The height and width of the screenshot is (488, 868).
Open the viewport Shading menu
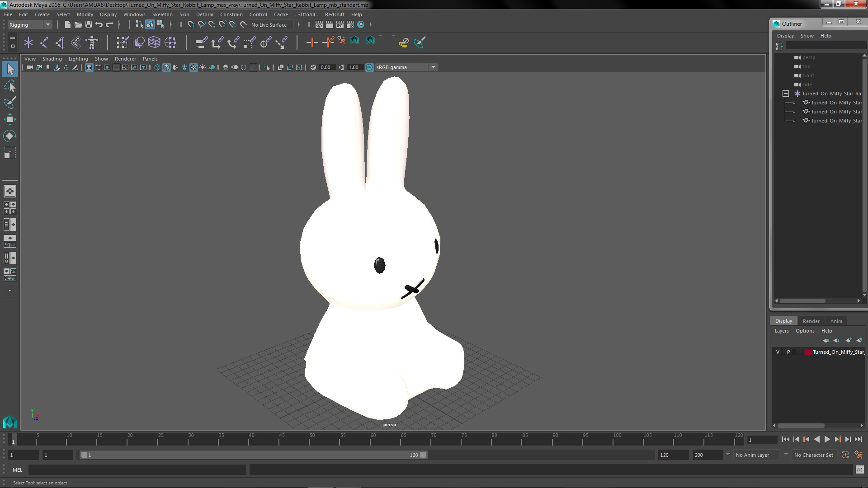pyautogui.click(x=52, y=59)
